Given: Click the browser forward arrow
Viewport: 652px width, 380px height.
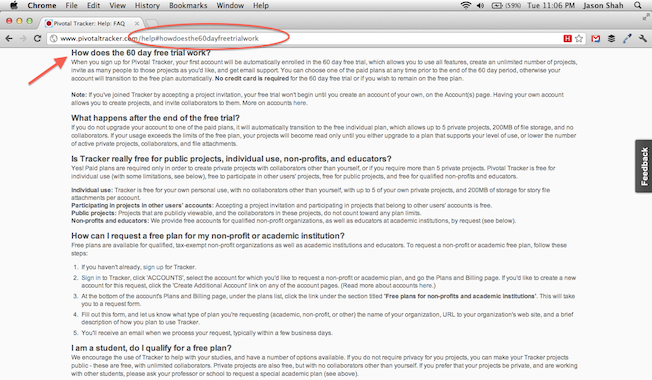Looking at the screenshot, I should [x=23, y=38].
